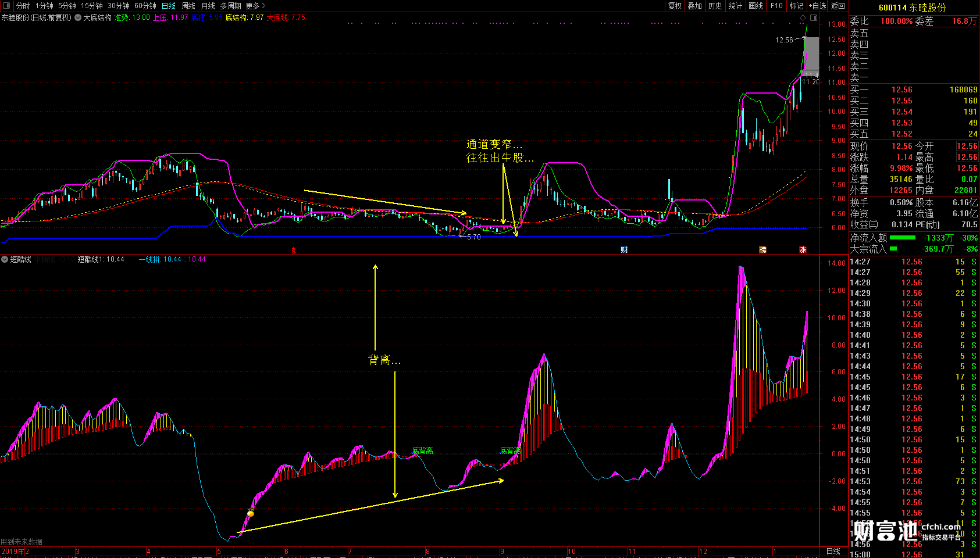Open the F10 company info page
This screenshot has height=558, width=980.
pos(776,6)
